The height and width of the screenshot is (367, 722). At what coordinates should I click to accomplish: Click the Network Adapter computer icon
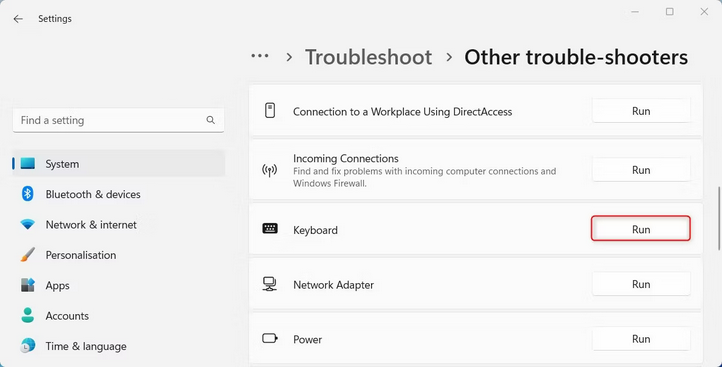(x=269, y=284)
